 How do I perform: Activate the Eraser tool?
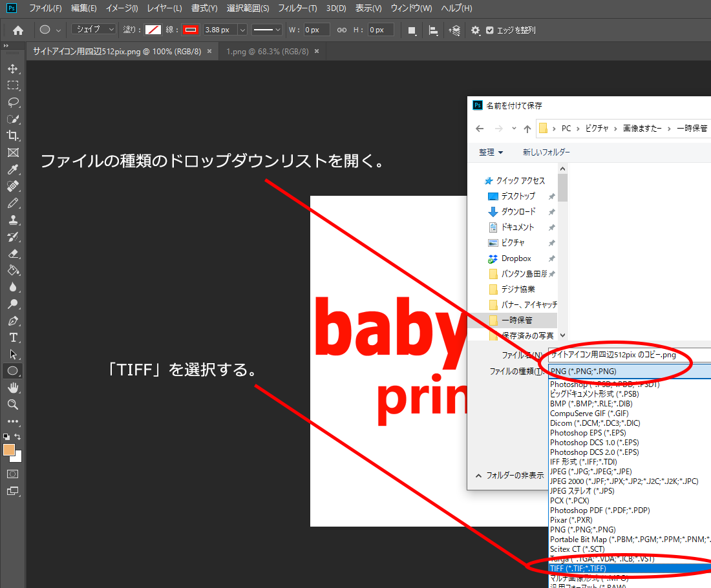click(x=12, y=253)
